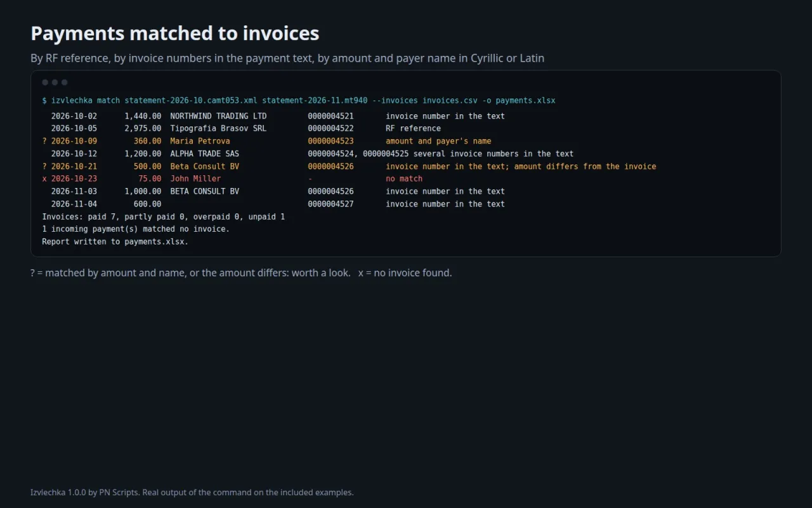Select payer John Miller
Screen dimensions: 812x508
pyautogui.click(x=195, y=178)
